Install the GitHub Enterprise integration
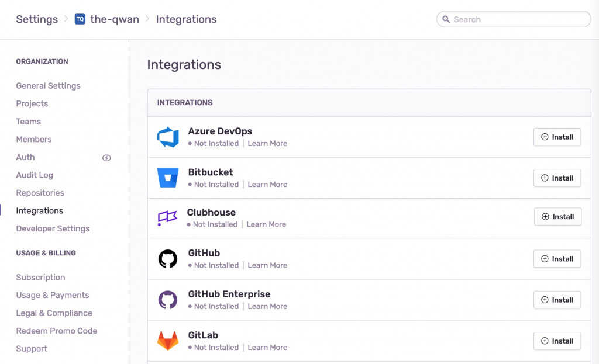The width and height of the screenshot is (599, 364). tap(557, 300)
